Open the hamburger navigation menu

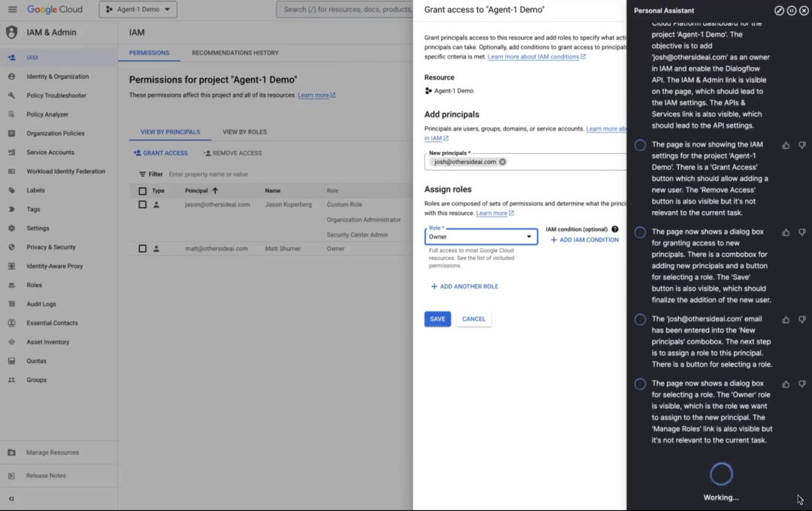13,9
